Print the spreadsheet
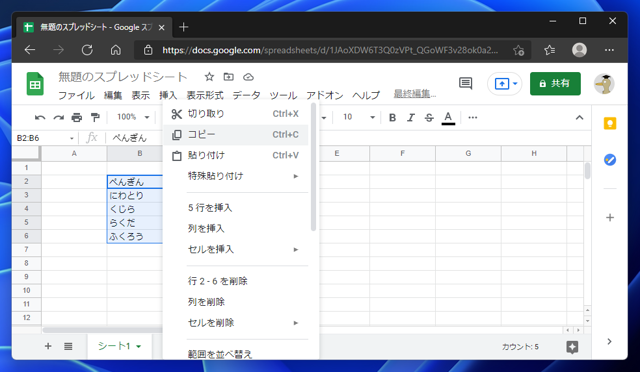 (77, 118)
